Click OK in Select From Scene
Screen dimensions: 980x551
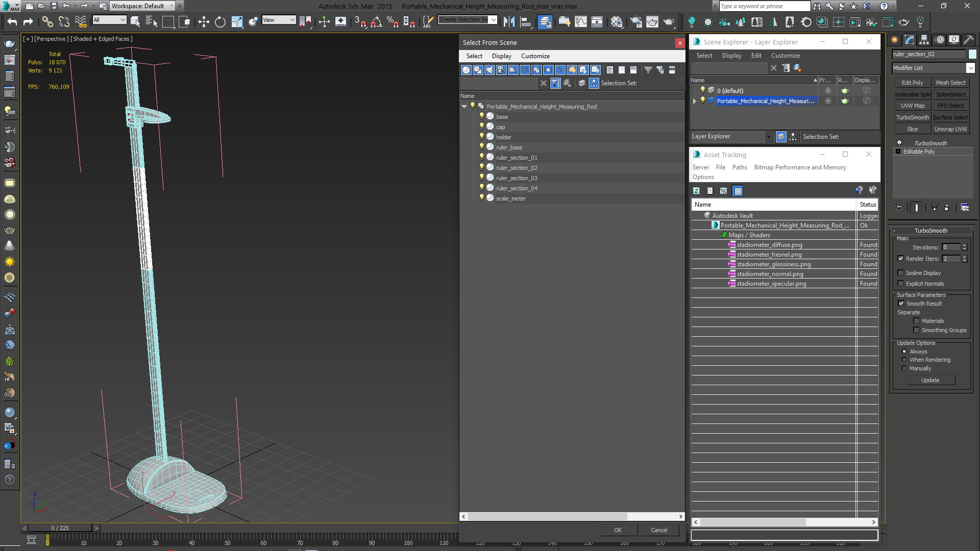tap(618, 530)
